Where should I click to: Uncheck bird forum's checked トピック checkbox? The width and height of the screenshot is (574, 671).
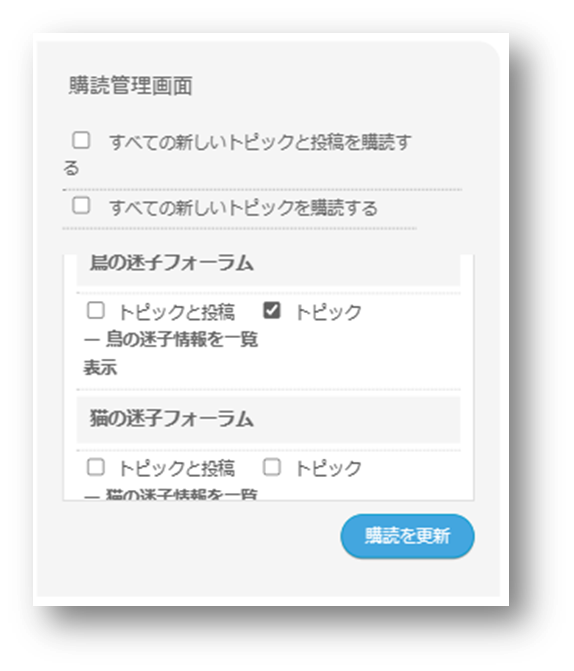(x=272, y=310)
